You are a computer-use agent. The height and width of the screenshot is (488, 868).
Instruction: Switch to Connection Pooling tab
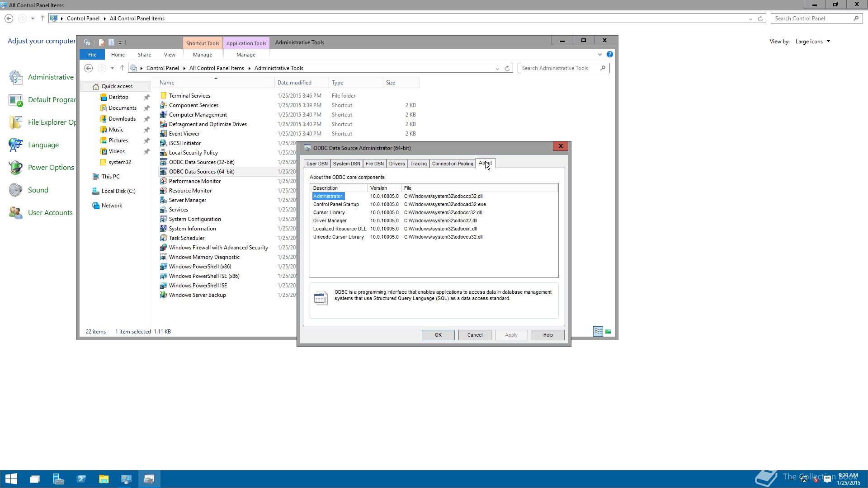tap(453, 164)
